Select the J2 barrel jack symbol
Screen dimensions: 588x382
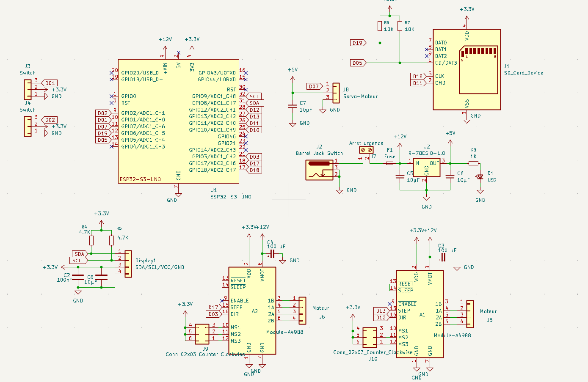320,170
